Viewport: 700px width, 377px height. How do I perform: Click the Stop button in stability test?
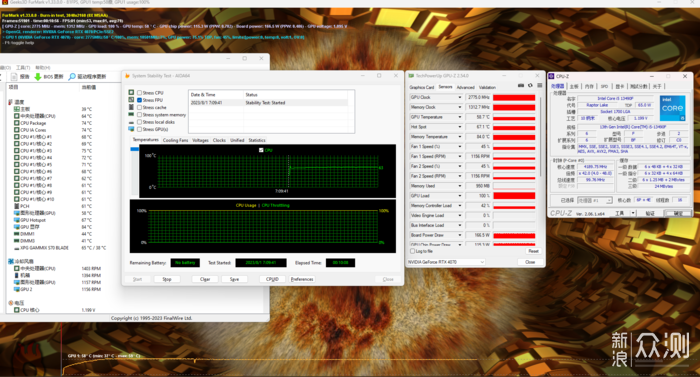pos(167,279)
